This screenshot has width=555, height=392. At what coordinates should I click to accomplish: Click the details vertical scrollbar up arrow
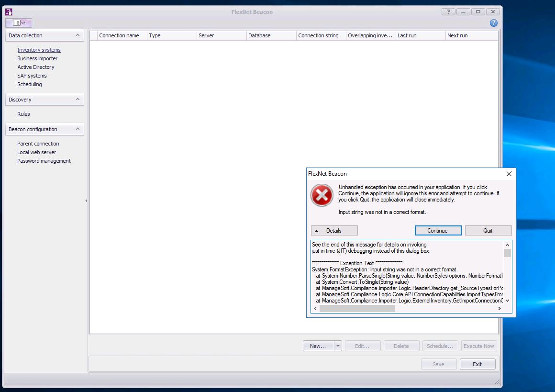pos(507,245)
